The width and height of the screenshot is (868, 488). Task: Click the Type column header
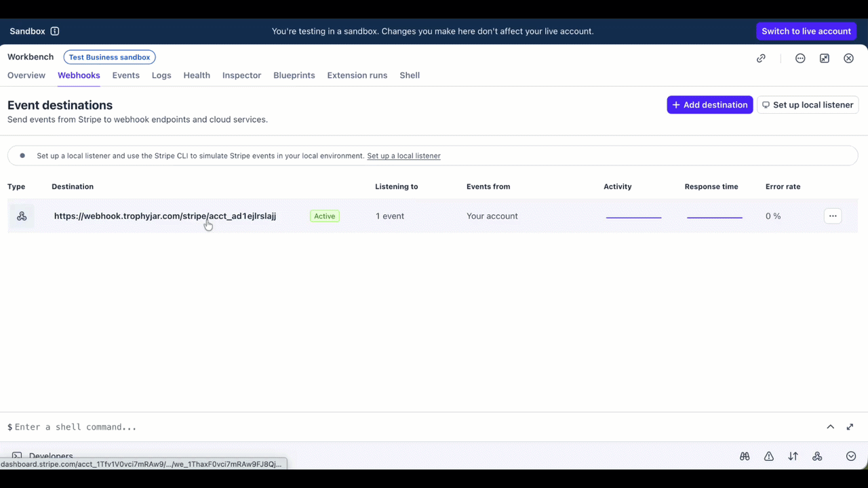(16, 186)
